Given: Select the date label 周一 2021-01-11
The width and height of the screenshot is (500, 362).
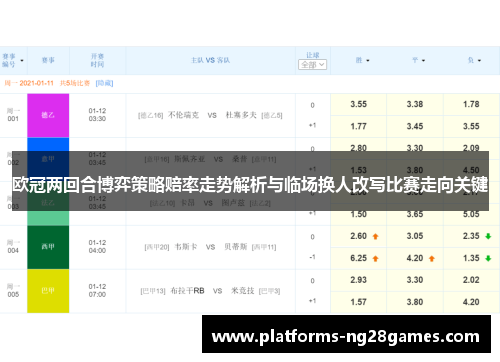Looking at the screenshot, I should (x=29, y=83).
